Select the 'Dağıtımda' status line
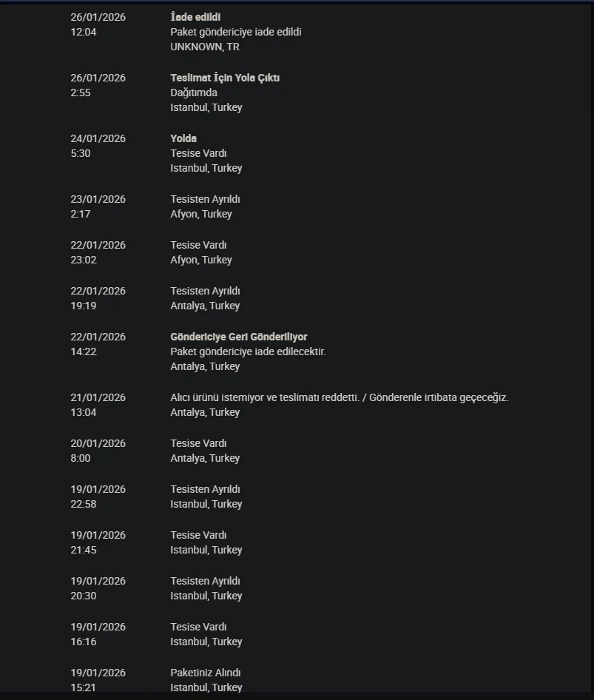594x700 pixels. pyautogui.click(x=194, y=92)
